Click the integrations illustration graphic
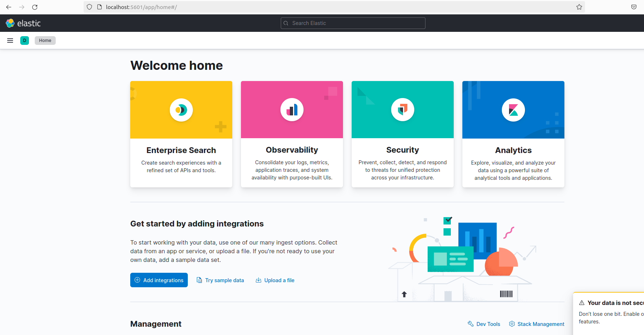The width and height of the screenshot is (644, 335). (x=462, y=259)
